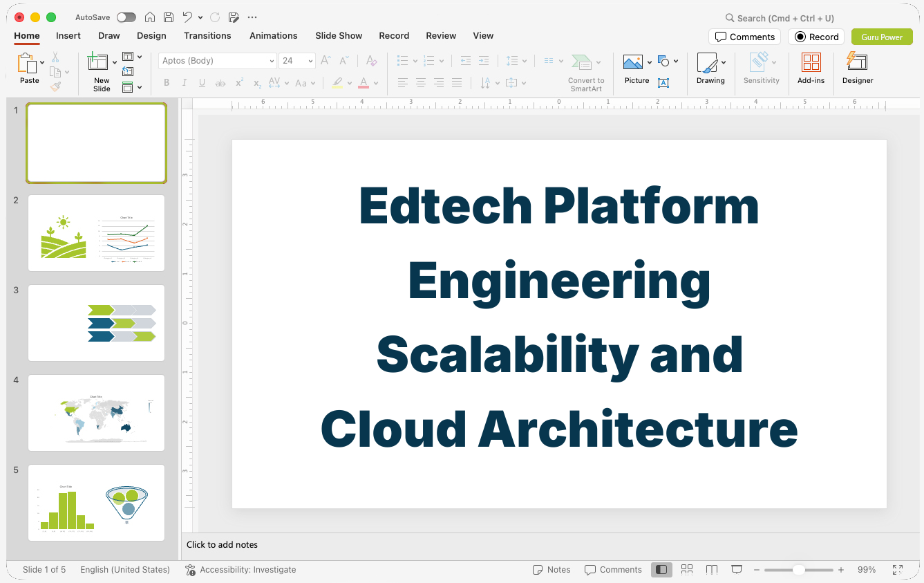Click the Copy icon
924x583 pixels.
55,72
